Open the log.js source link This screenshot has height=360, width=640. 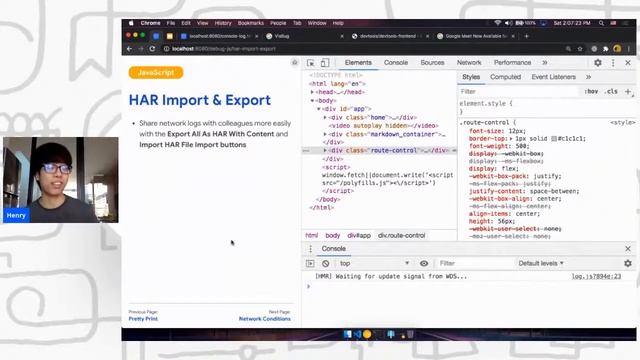[x=596, y=276]
